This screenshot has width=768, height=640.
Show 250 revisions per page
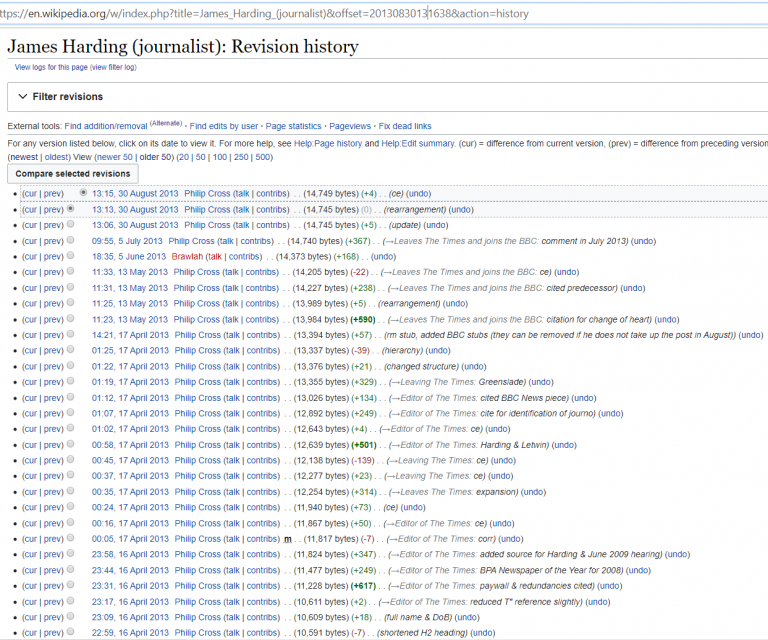tap(241, 157)
